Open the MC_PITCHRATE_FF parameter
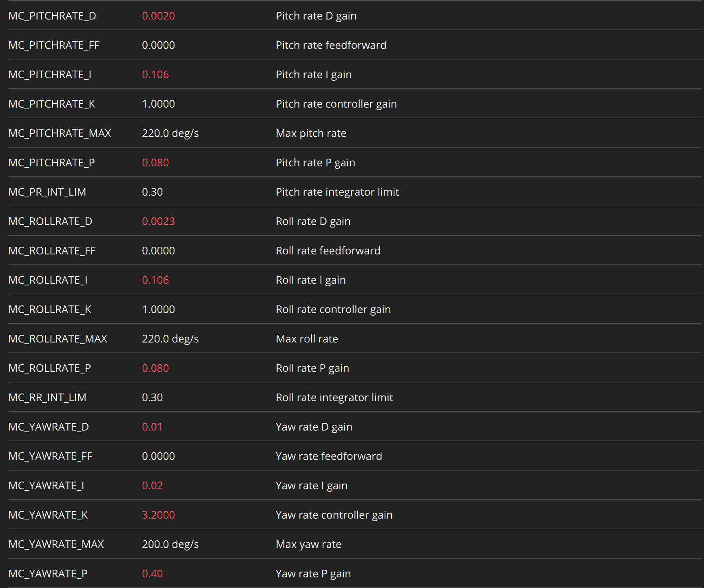The width and height of the screenshot is (704, 588). [354, 45]
